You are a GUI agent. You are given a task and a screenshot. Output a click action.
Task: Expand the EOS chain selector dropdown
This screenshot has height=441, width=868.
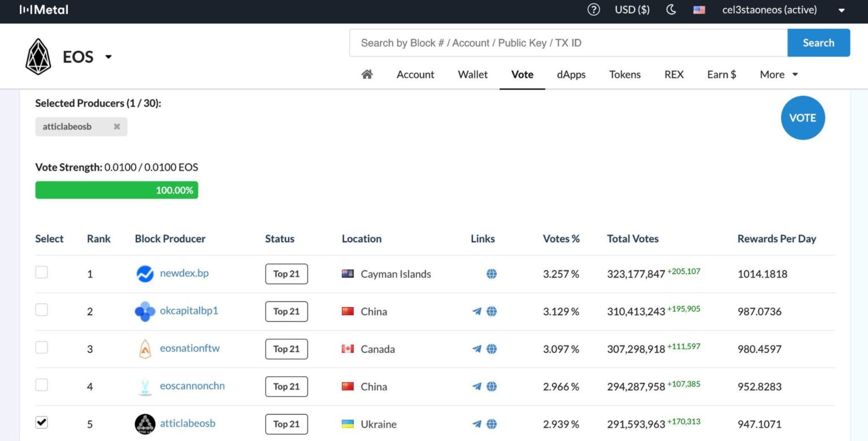[108, 57]
